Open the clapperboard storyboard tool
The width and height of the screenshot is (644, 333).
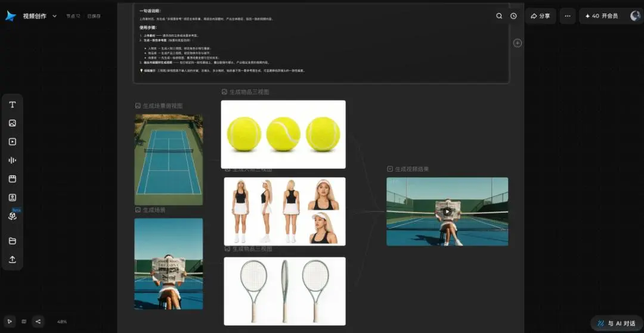pyautogui.click(x=13, y=179)
